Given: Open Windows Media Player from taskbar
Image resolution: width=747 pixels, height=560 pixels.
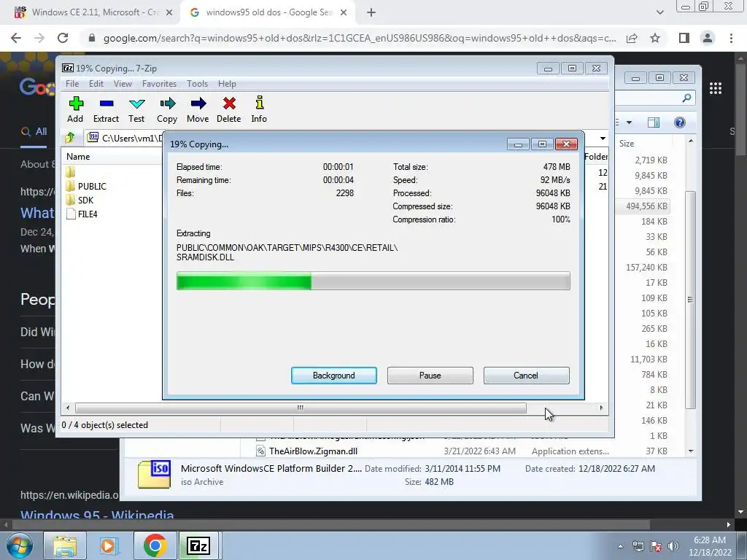Looking at the screenshot, I should [109, 545].
